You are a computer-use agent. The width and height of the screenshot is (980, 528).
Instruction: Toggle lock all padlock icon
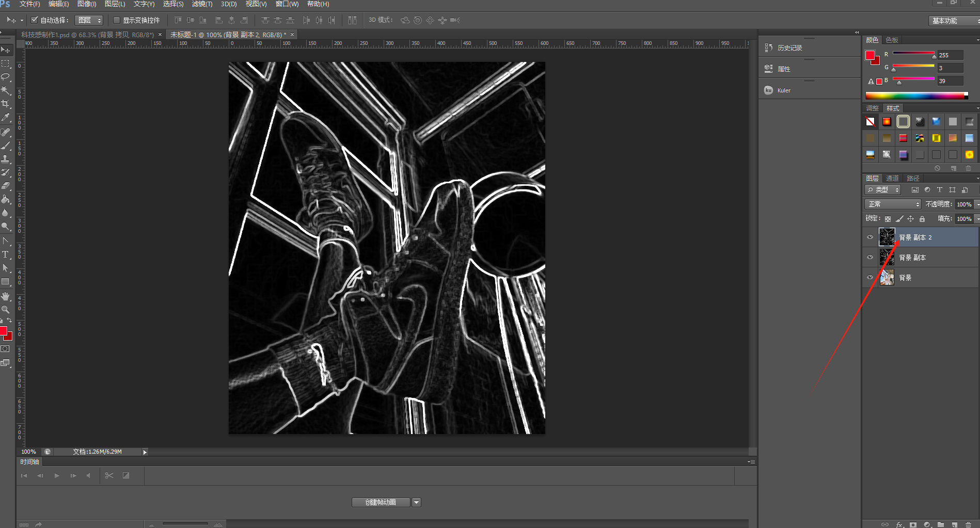[x=922, y=219]
